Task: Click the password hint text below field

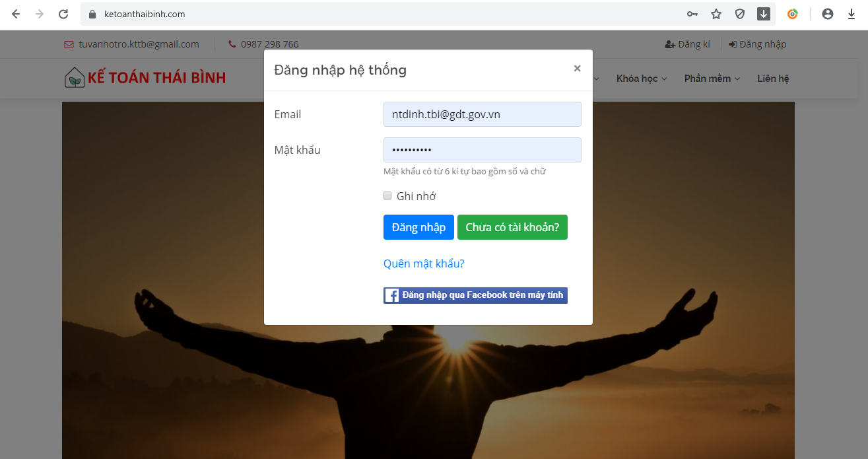Action: point(465,172)
